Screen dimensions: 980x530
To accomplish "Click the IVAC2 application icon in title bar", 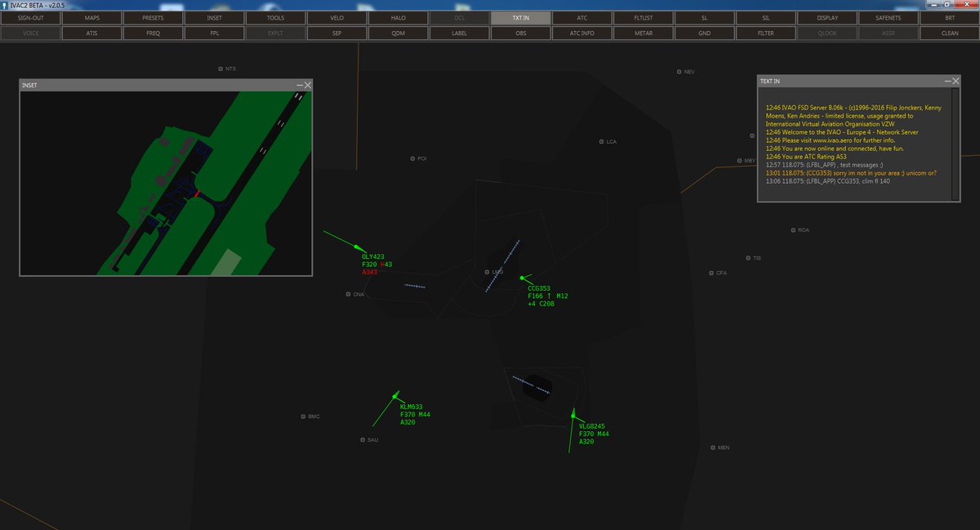I will [6, 5].
